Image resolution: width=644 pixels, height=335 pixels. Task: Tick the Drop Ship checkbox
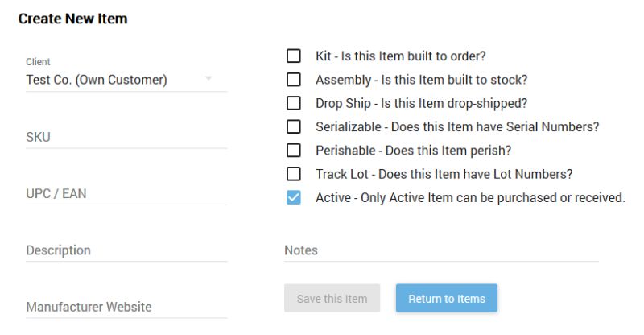(x=294, y=103)
